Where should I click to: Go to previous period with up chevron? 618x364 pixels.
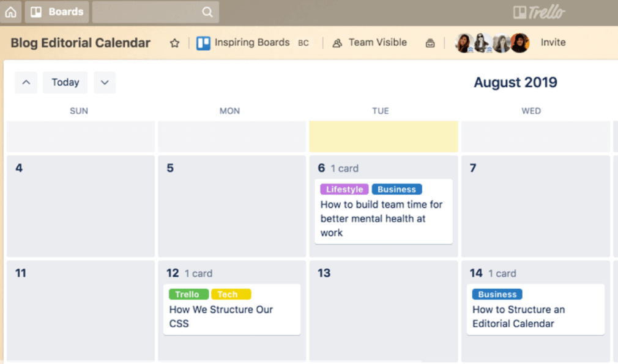click(26, 82)
